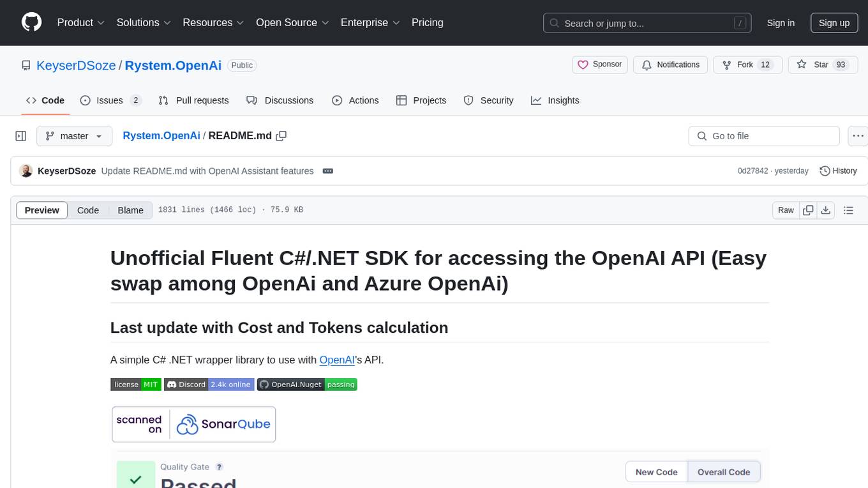This screenshot has height=488, width=868.
Task: Select the Overall Code toggle
Action: [x=724, y=472]
